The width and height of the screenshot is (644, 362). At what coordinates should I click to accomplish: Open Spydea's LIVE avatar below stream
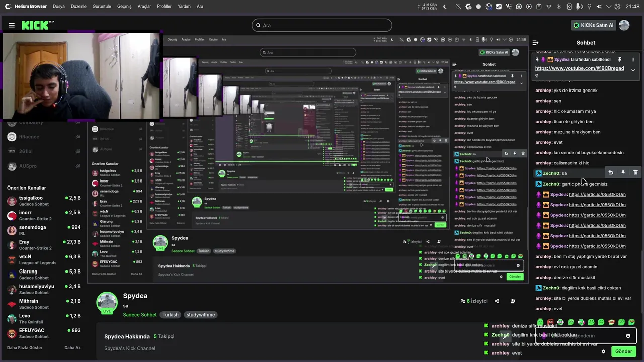pyautogui.click(x=107, y=303)
